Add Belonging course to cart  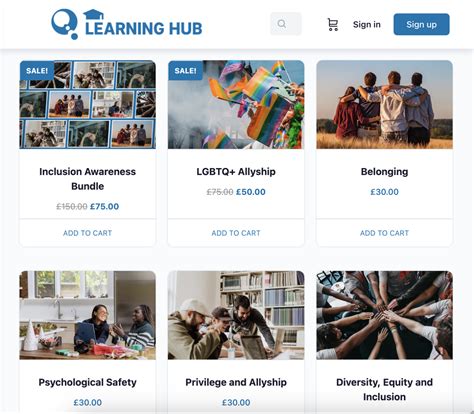(x=384, y=233)
